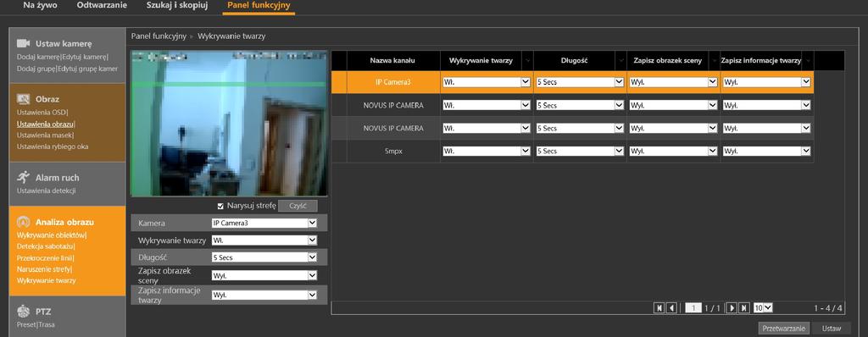
Task: Open the Preset link under PTZ
Action: coord(25,325)
